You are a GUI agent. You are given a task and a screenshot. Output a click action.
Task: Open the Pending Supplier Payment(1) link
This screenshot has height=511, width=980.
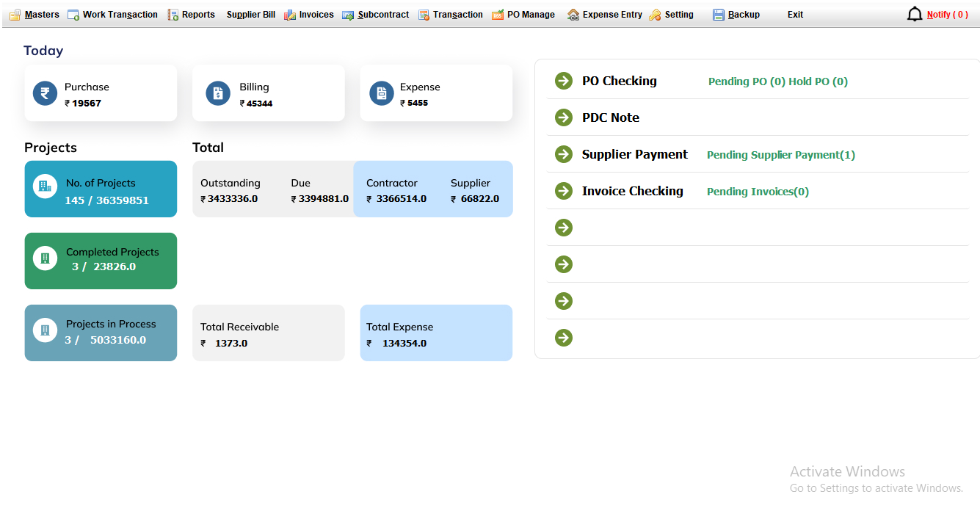(x=780, y=155)
